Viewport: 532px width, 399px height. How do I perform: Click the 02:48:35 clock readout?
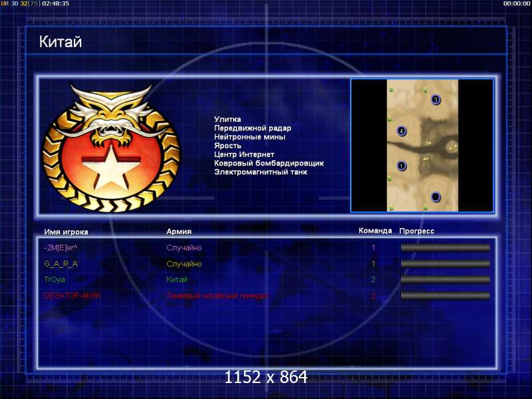coord(56,3)
